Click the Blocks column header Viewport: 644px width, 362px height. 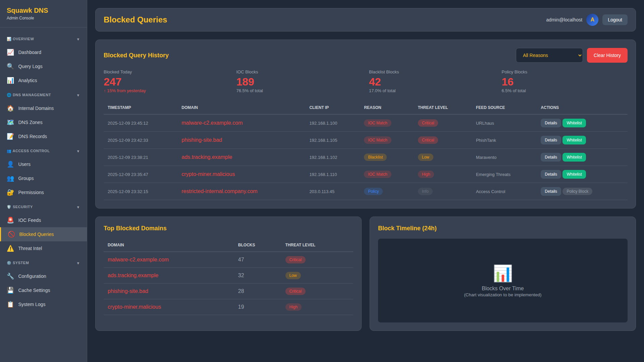click(247, 245)
